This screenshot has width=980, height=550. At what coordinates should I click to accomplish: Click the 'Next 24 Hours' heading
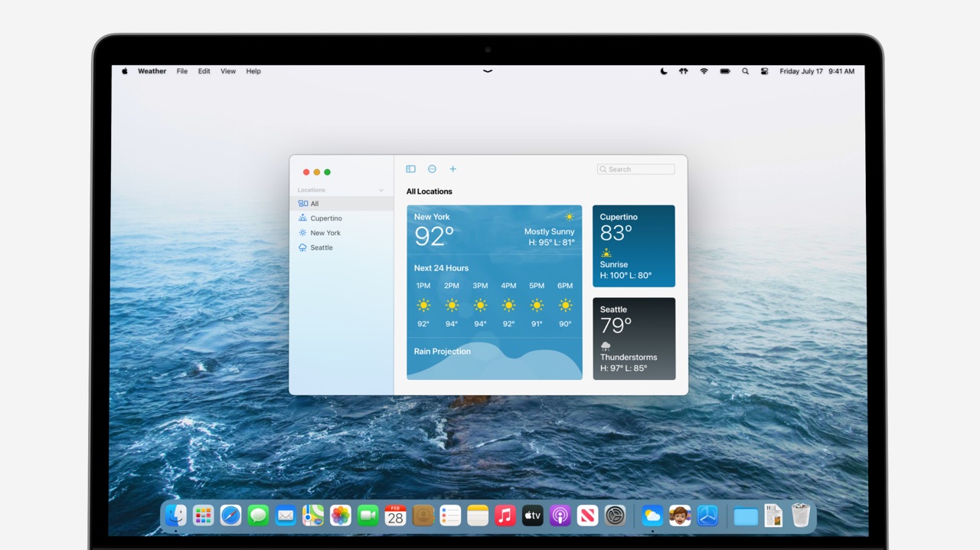pos(441,268)
